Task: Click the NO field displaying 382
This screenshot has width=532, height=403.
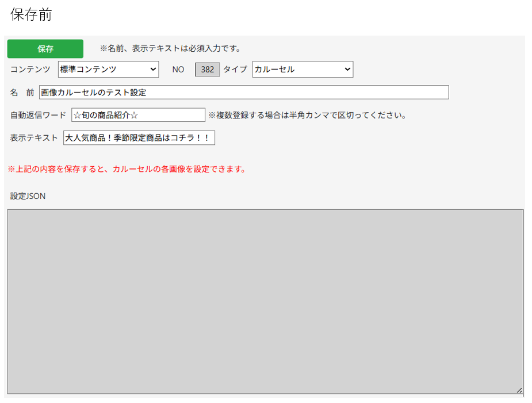Action: pos(207,69)
